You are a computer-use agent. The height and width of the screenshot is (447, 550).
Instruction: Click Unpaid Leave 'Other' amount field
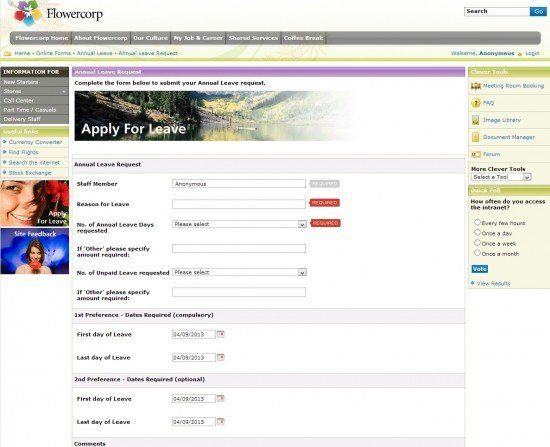click(239, 292)
